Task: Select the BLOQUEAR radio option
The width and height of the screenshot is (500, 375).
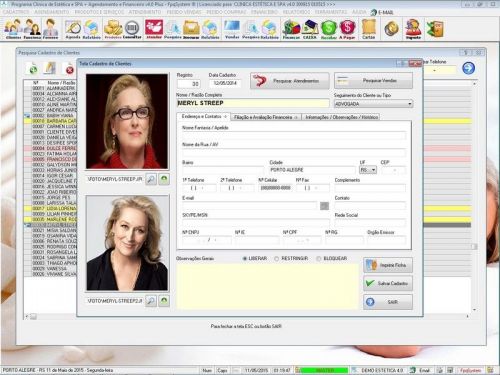Action: [319, 259]
